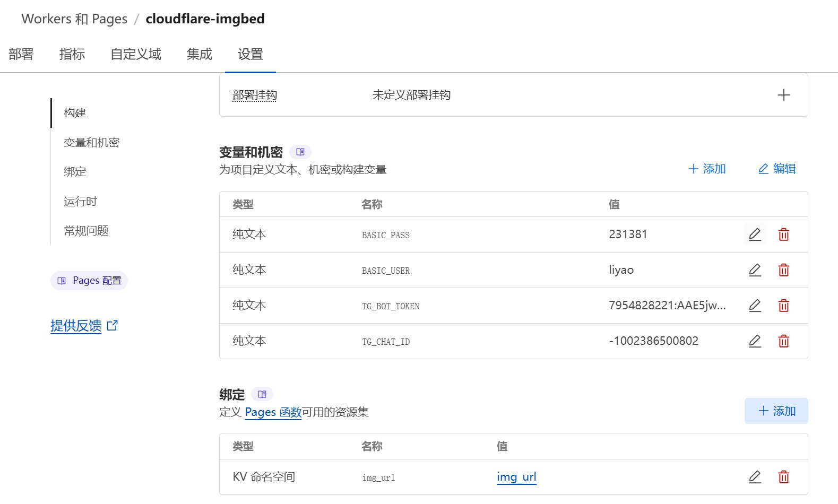Select the value 231381

click(628, 234)
